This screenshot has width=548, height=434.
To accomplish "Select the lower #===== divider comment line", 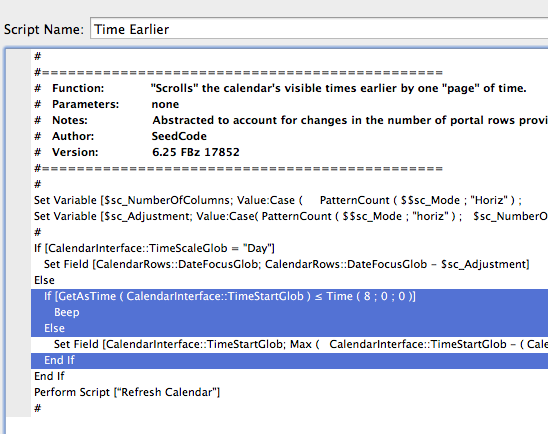I will [x=289, y=168].
